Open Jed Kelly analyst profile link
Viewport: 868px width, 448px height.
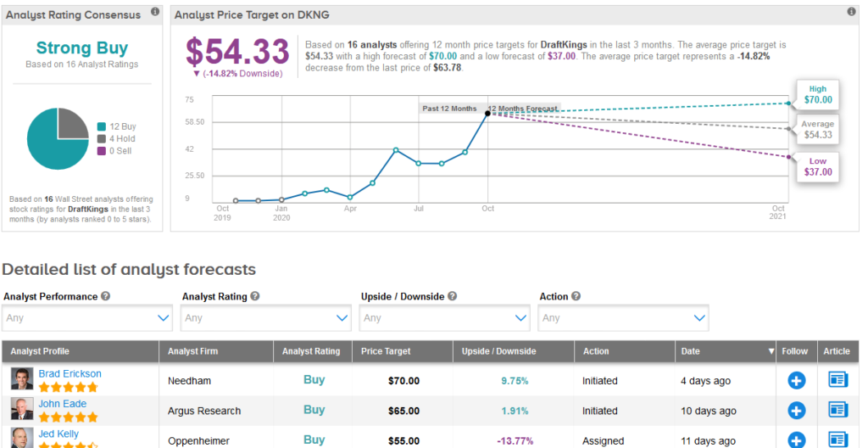point(58,434)
